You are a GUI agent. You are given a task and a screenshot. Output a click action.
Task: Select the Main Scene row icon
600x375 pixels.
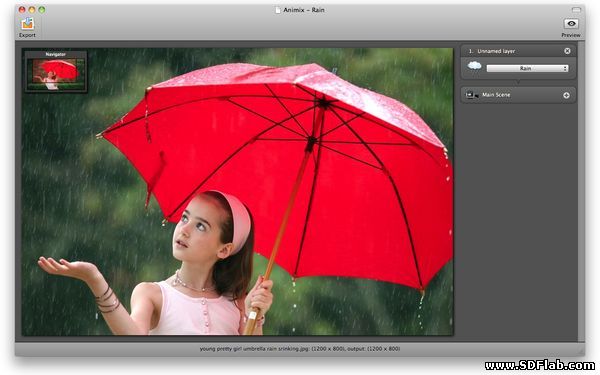pos(472,95)
